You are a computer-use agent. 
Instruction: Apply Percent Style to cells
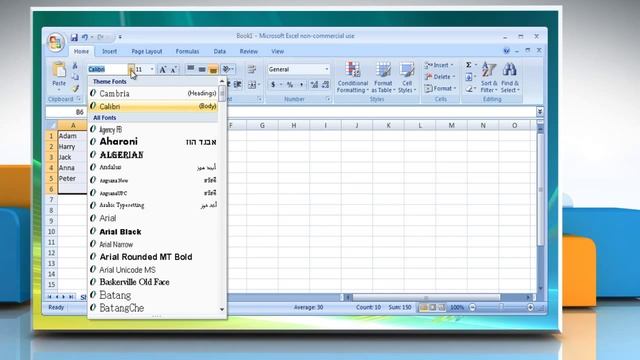(x=290, y=84)
